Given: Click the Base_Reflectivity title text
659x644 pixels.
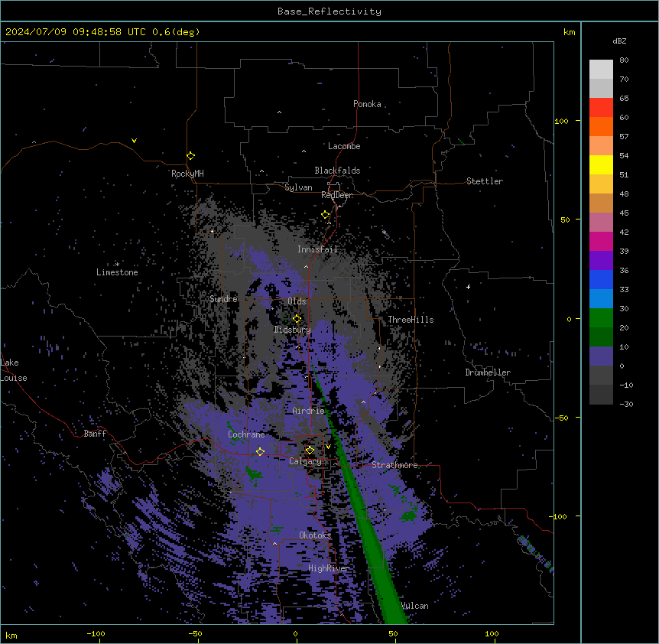Looking at the screenshot, I should coord(329,11).
